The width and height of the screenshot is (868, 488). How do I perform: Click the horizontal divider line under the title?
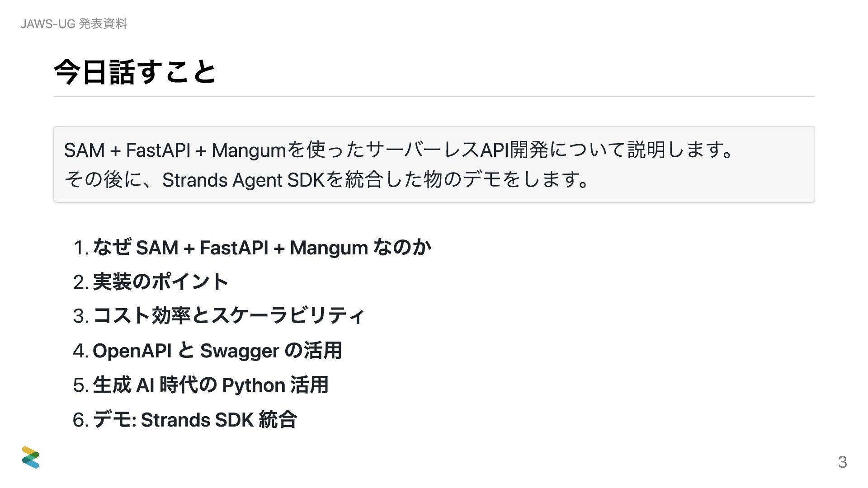click(x=434, y=97)
